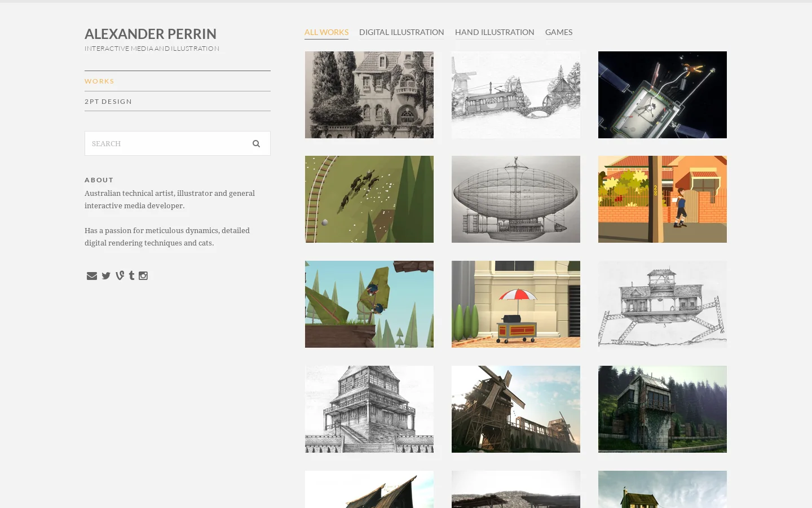The width and height of the screenshot is (812, 508).
Task: Open the forest tower house render thumbnail
Action: (663, 409)
